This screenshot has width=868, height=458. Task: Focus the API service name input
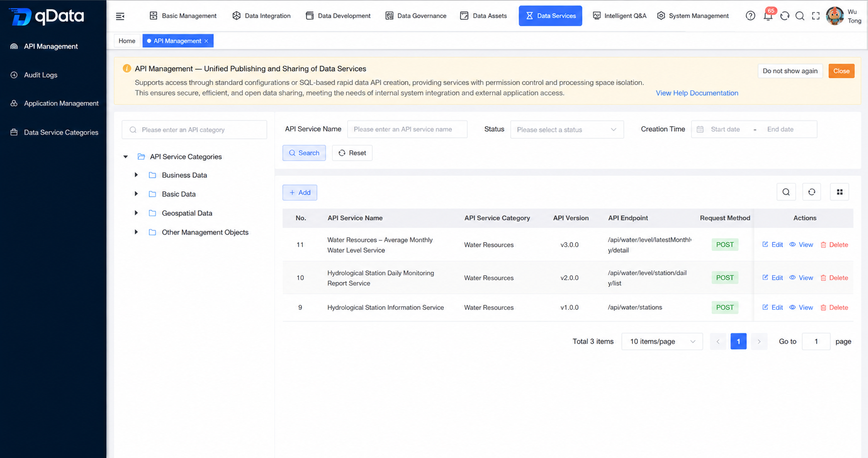click(x=407, y=129)
